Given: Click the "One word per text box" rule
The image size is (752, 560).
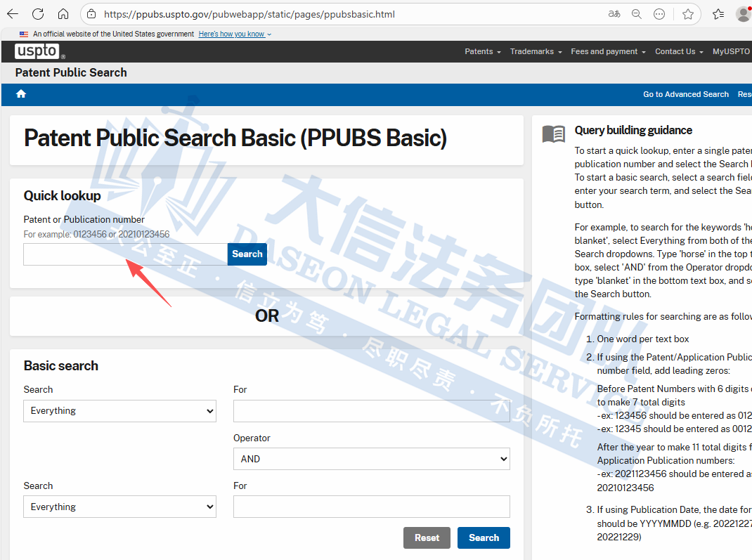Looking at the screenshot, I should pos(642,339).
